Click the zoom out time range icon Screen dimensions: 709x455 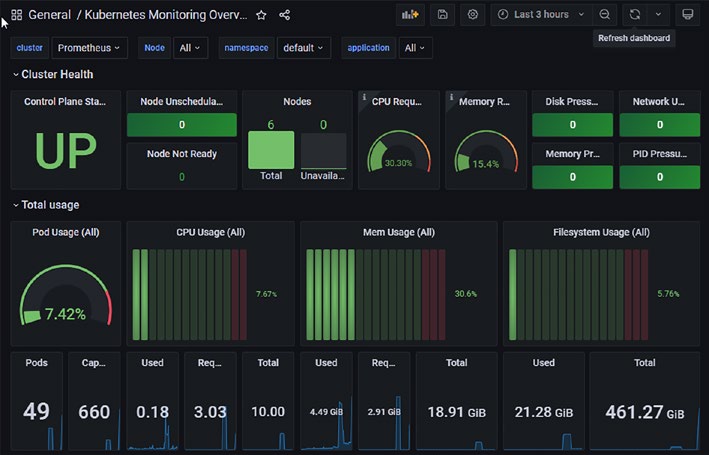(x=605, y=15)
